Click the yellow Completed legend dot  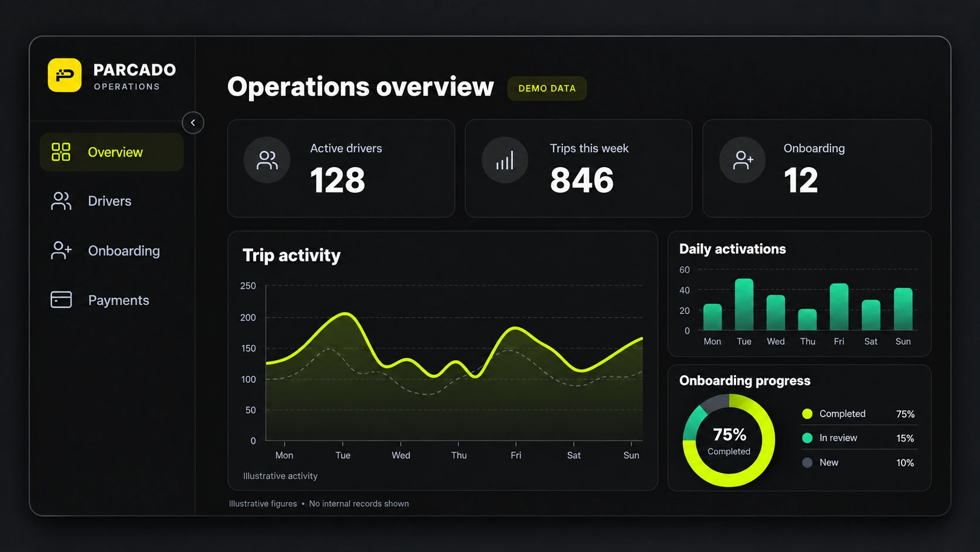tap(807, 414)
